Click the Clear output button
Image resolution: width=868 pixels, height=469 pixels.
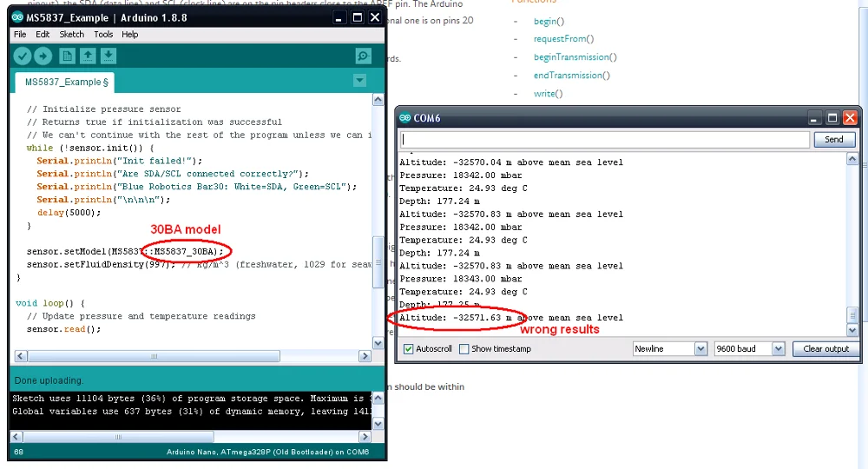[x=825, y=349]
